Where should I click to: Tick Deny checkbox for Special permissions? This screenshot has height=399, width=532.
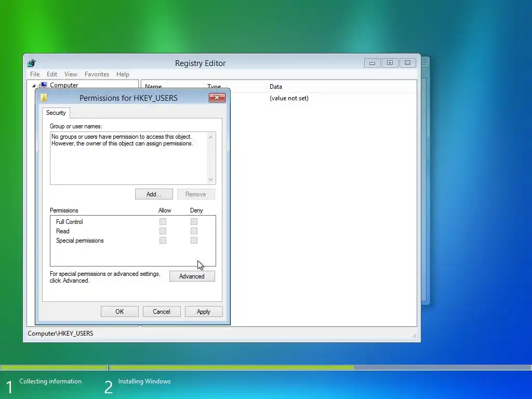pyautogui.click(x=194, y=240)
